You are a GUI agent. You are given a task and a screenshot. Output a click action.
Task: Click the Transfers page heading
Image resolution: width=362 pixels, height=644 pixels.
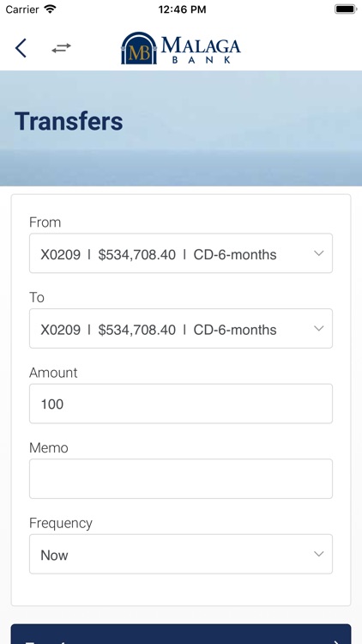69,121
